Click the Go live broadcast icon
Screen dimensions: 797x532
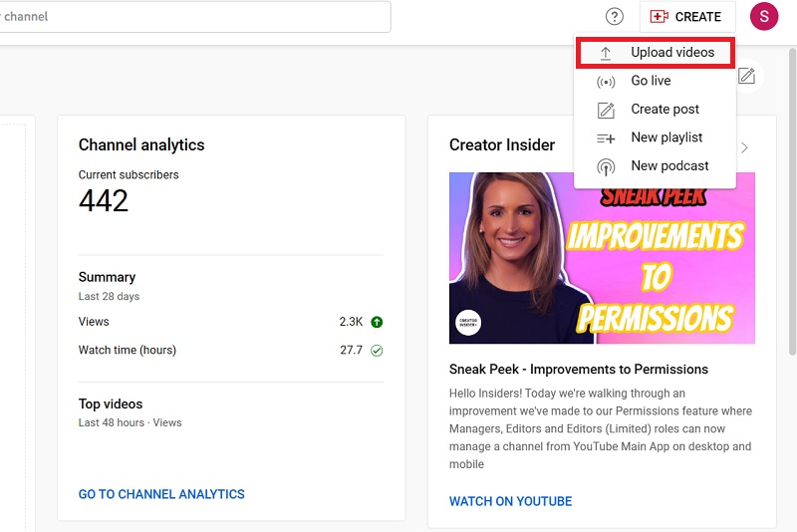[606, 82]
